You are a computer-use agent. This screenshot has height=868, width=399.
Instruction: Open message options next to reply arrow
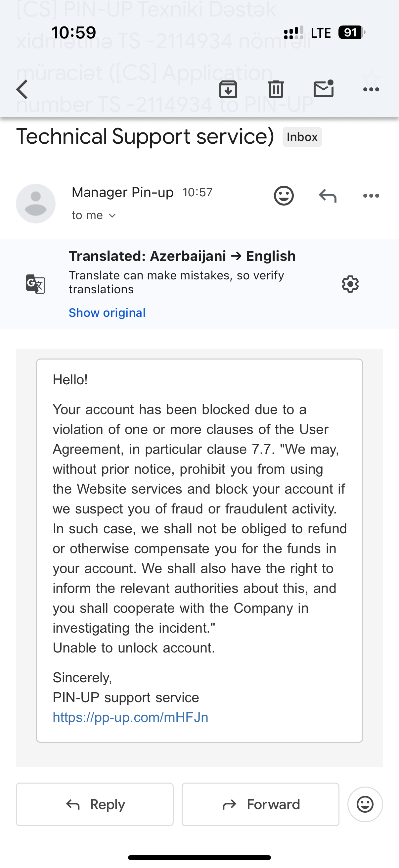tap(371, 196)
